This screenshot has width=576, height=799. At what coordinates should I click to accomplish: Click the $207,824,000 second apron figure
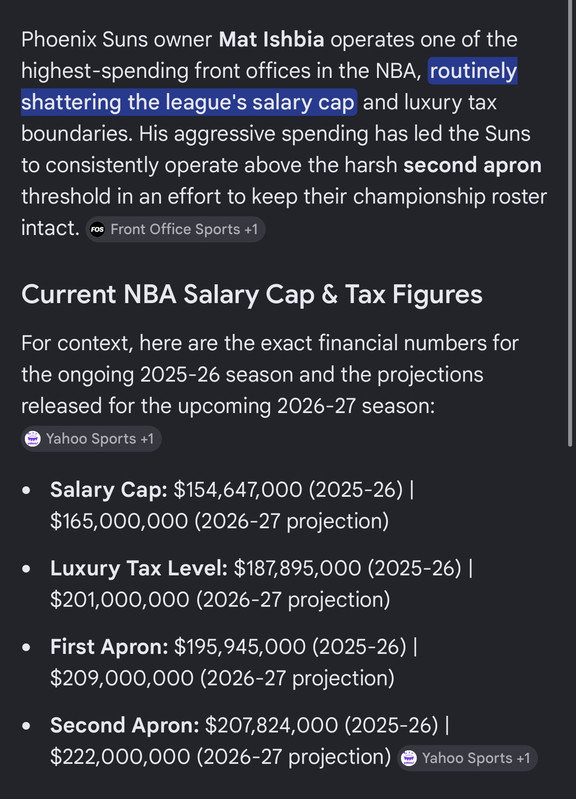click(272, 725)
